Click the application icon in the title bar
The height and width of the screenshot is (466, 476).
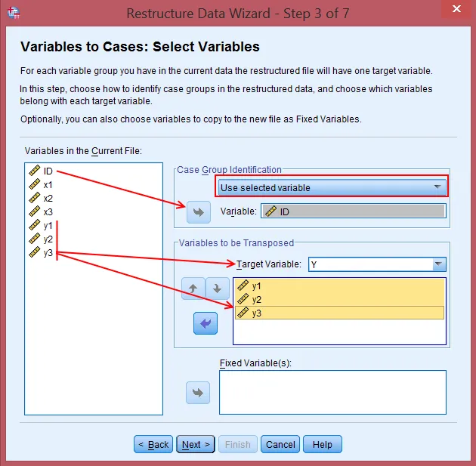click(13, 13)
